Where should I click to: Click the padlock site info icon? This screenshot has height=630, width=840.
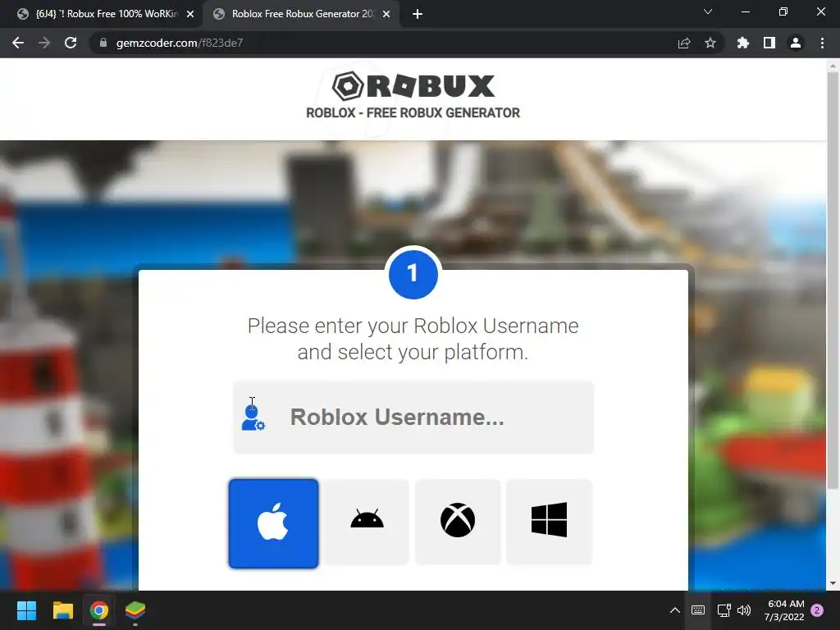pyautogui.click(x=103, y=43)
